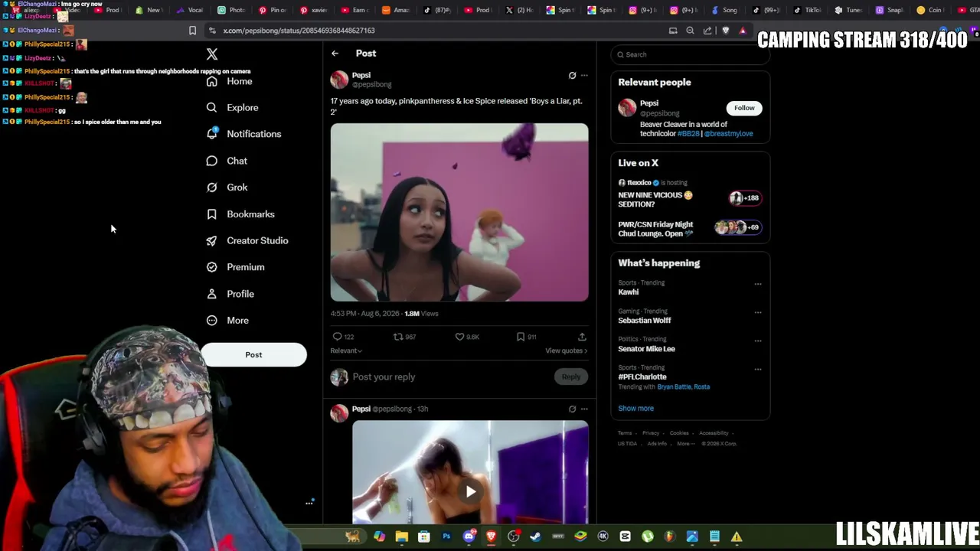The image size is (980, 551).
Task: Open the Bookmarks icon in sidebar
Action: (x=212, y=214)
